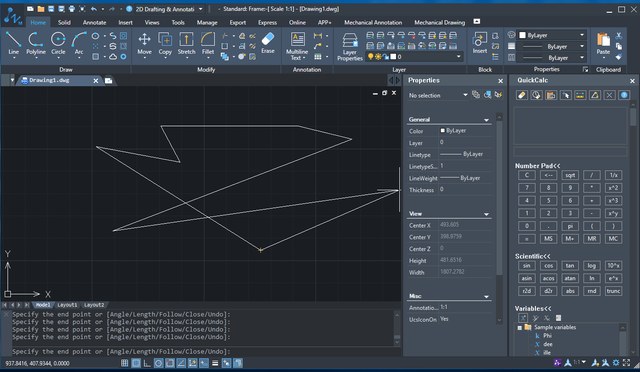Viewport: 640px width, 372px height.
Task: Select the Line drawing tool
Action: tap(13, 43)
